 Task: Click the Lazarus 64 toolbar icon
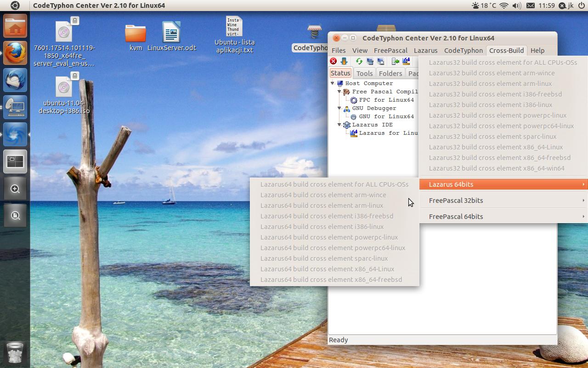(406, 61)
